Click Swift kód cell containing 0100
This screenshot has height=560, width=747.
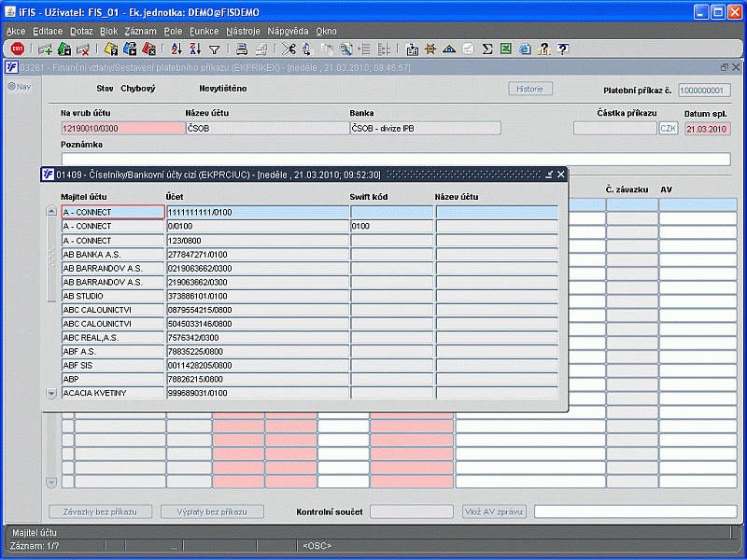[x=391, y=226]
